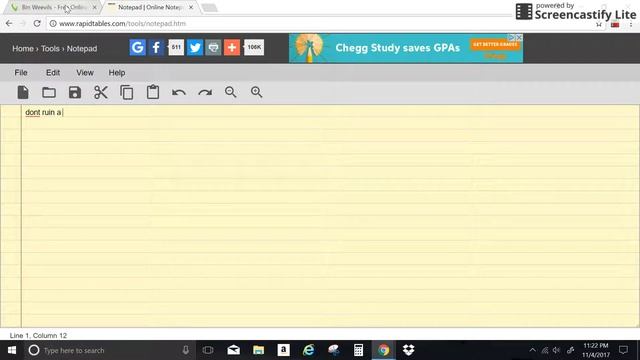Screen dimensions: 640x360
Task: Reload the page
Action: [x=37, y=24]
